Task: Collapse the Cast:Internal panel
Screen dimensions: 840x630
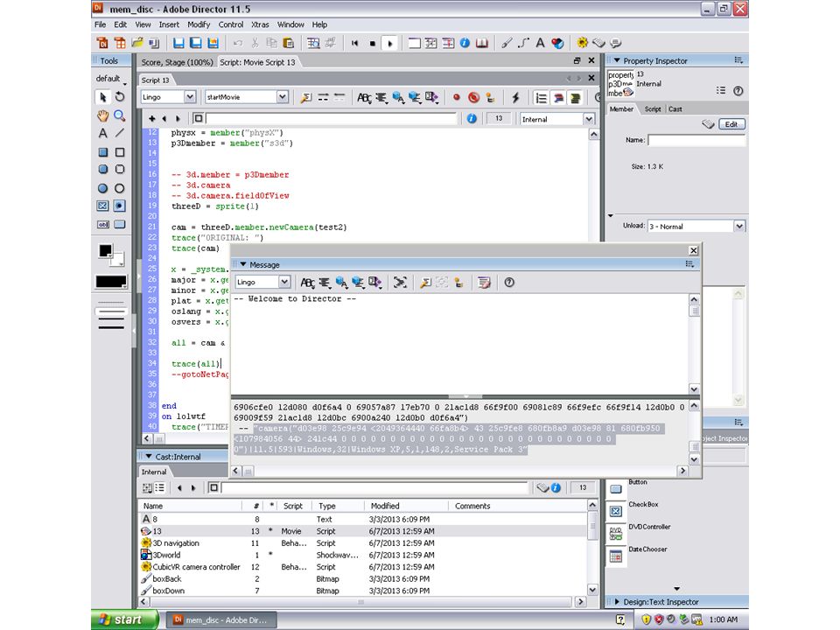Action: [149, 457]
